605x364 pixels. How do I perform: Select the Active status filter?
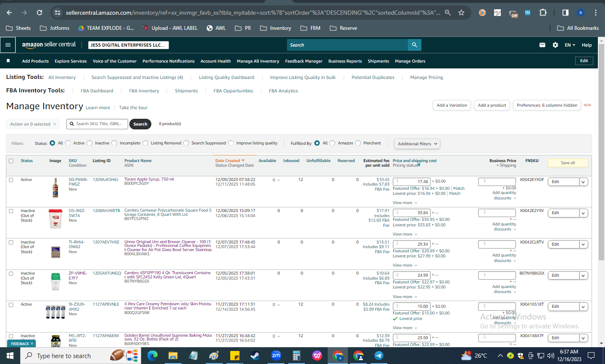tap(68, 143)
